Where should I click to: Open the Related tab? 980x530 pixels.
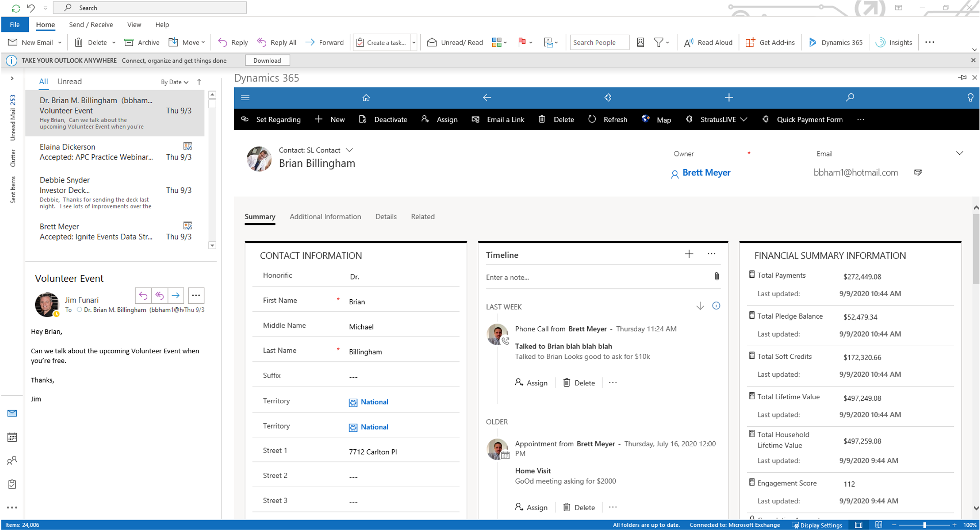[422, 217]
